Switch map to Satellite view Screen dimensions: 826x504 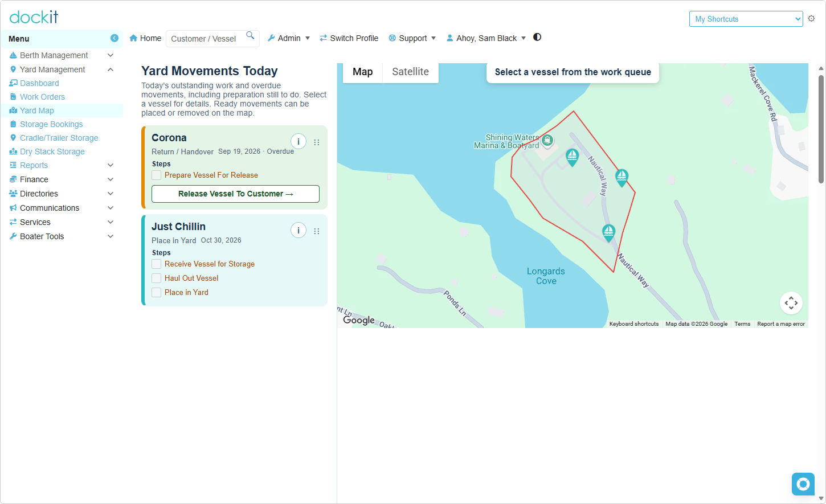410,72
